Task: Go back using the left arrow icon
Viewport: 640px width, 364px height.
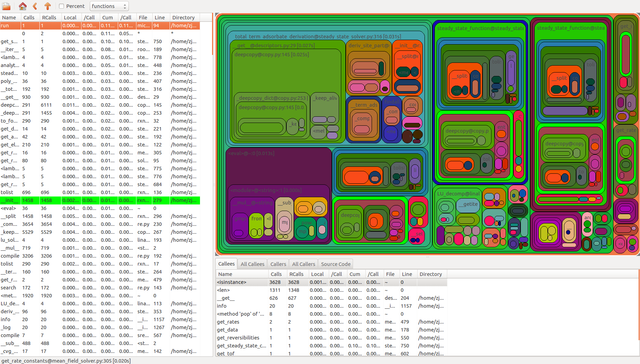Action: click(x=35, y=6)
